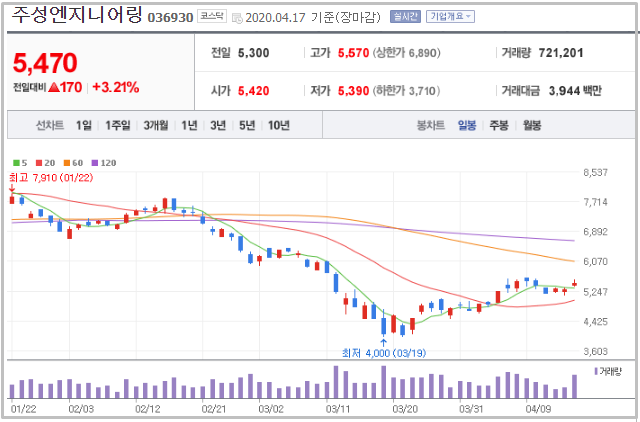This screenshot has height=422, width=640.
Task: Click the 8,537 y-axis label
Action: point(596,173)
